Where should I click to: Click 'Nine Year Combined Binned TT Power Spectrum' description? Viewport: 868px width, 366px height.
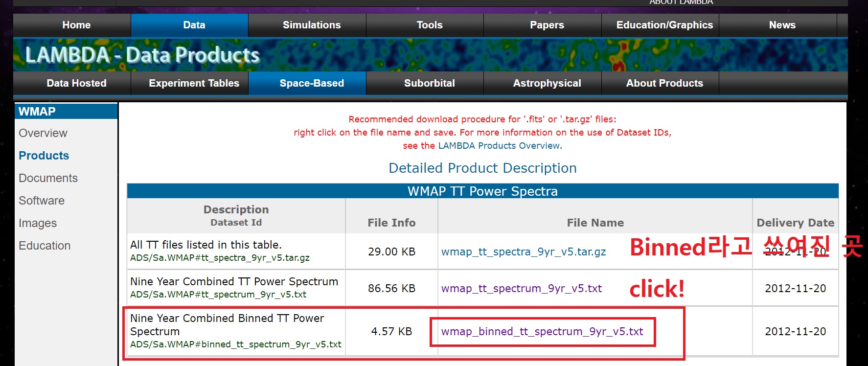pos(227,324)
